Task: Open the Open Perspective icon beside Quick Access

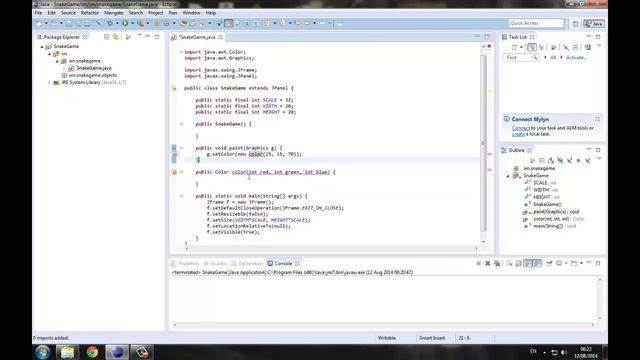Action: (576, 24)
